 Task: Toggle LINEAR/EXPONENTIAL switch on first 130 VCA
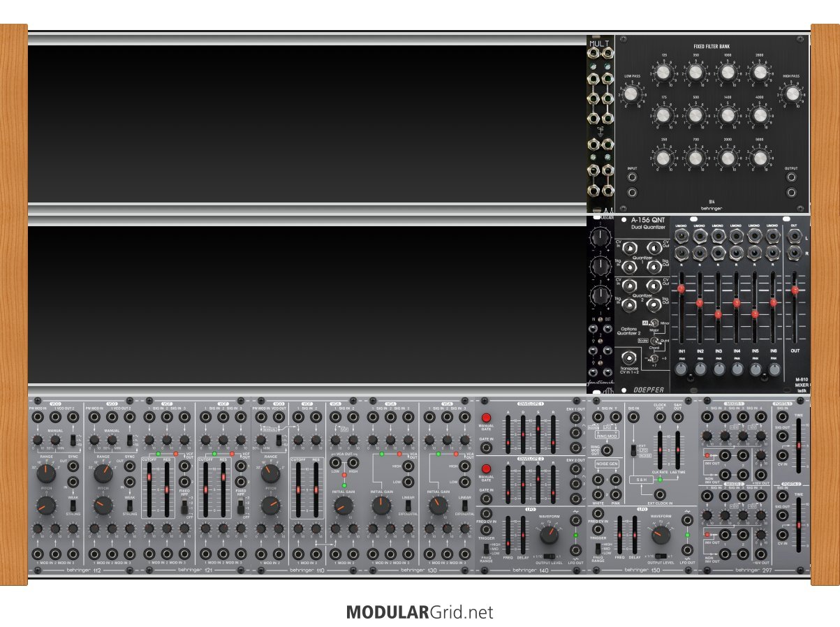coord(408,505)
